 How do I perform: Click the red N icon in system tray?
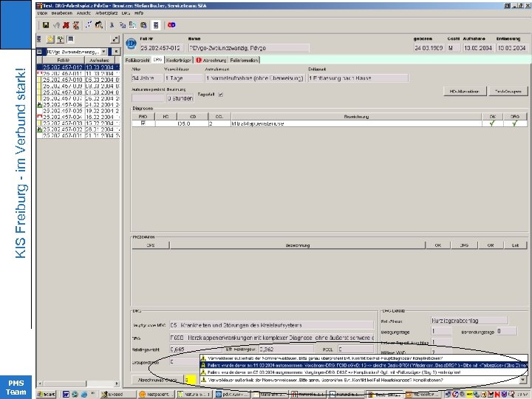pyautogui.click(x=497, y=395)
